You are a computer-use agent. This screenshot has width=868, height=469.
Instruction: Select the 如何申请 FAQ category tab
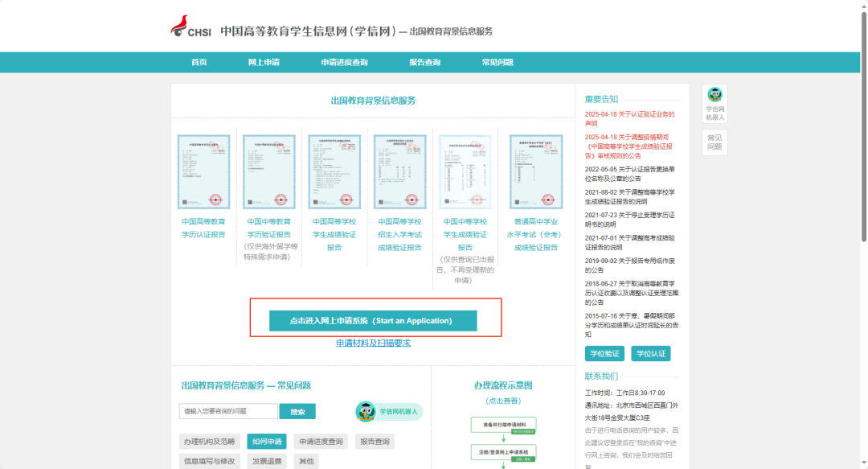click(x=267, y=442)
